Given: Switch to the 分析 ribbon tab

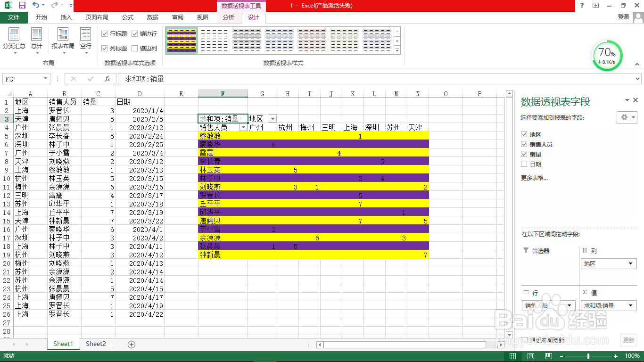Looking at the screenshot, I should tap(229, 17).
